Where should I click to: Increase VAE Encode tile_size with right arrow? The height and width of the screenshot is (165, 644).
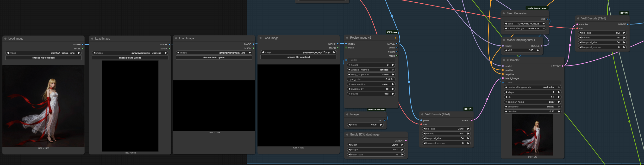468,129
